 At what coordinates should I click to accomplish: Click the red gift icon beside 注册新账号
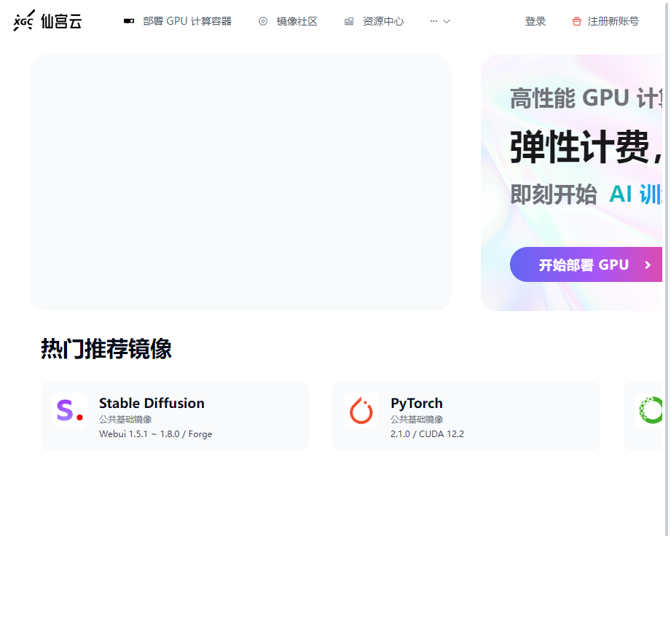coord(577,21)
